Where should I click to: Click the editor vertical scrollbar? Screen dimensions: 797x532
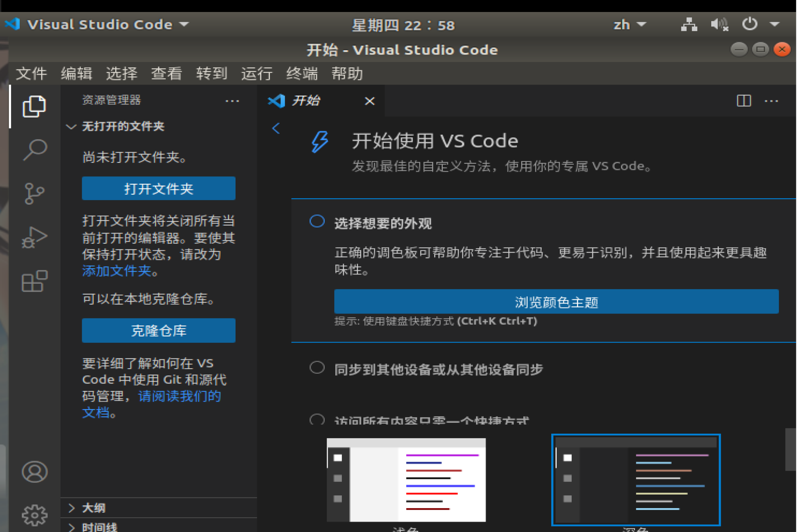click(x=791, y=449)
